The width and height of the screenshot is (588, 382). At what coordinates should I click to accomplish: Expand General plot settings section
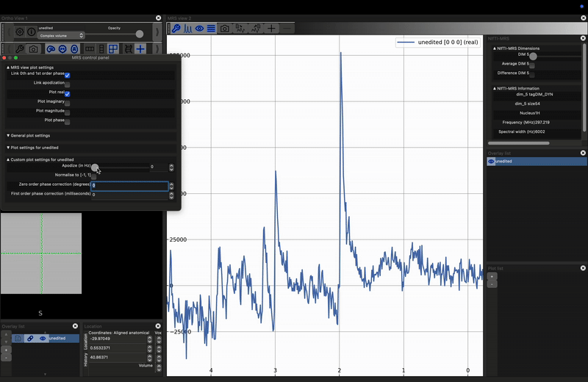(x=29, y=136)
